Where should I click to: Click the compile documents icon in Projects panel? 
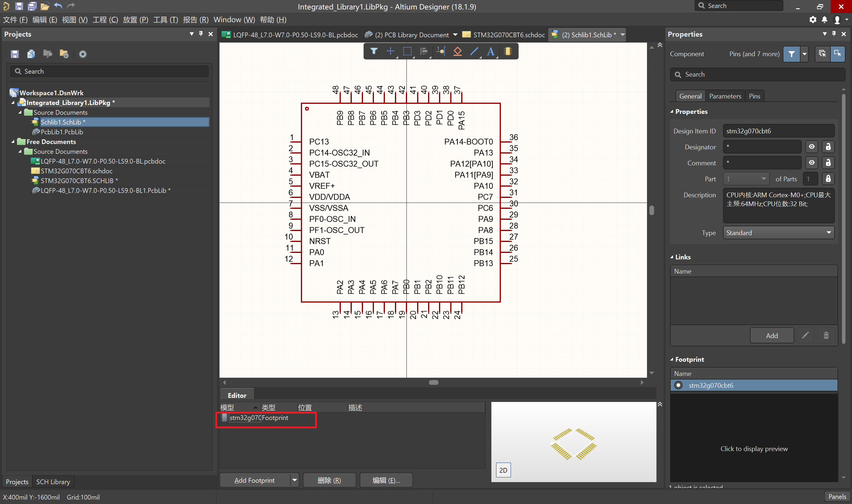point(31,54)
